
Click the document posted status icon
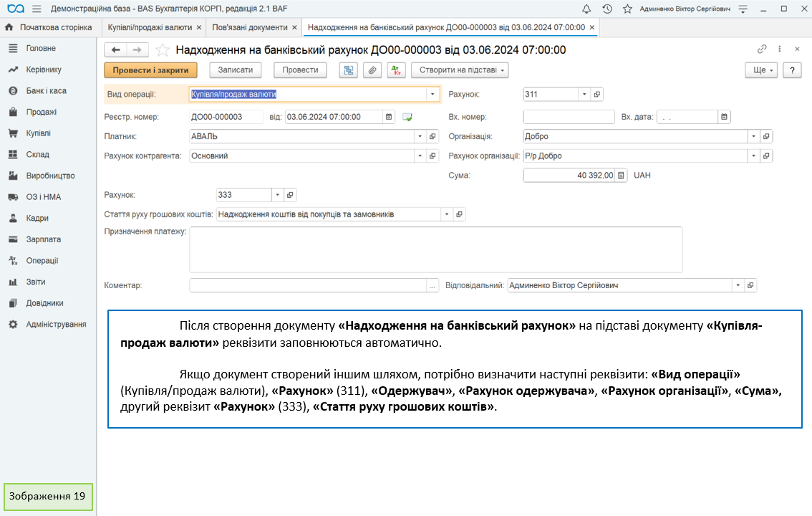[x=407, y=117]
